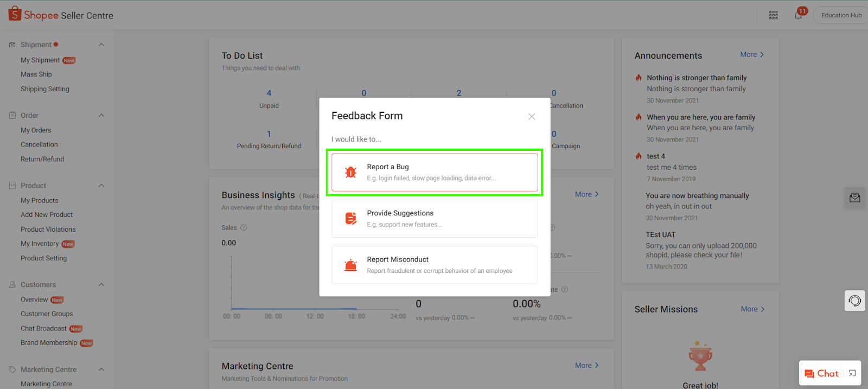The height and width of the screenshot is (389, 868).
Task: Collapse the Shipment sidebar section
Action: click(x=101, y=44)
